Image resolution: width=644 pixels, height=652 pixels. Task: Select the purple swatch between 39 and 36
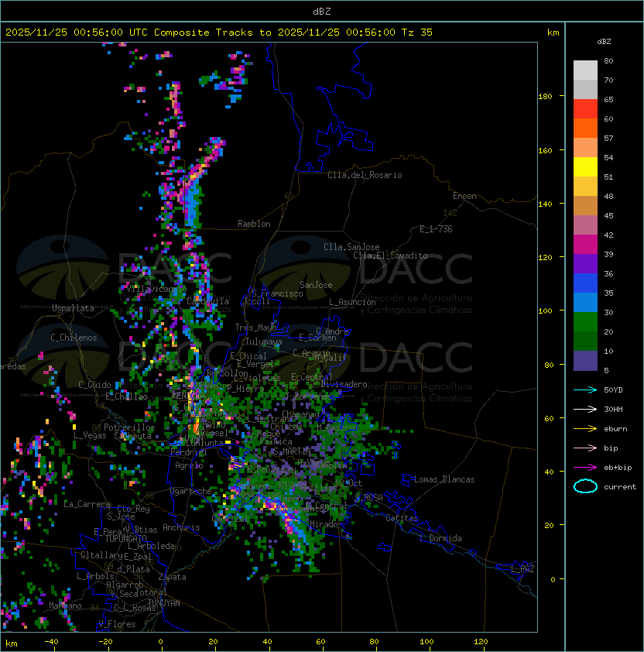585,263
